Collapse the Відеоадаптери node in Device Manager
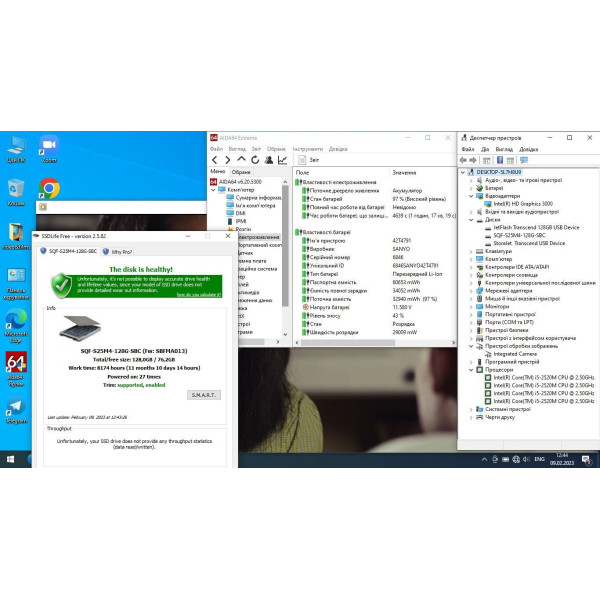The height and width of the screenshot is (600, 600). 471,196
